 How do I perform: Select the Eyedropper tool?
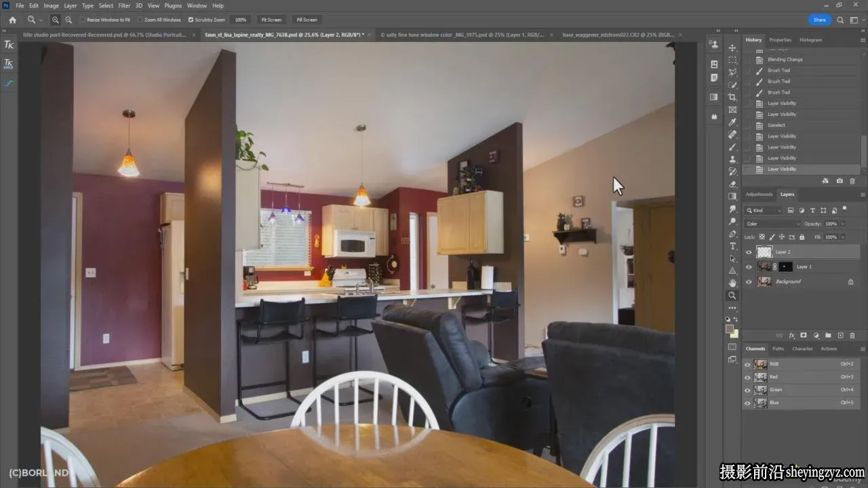pyautogui.click(x=732, y=122)
